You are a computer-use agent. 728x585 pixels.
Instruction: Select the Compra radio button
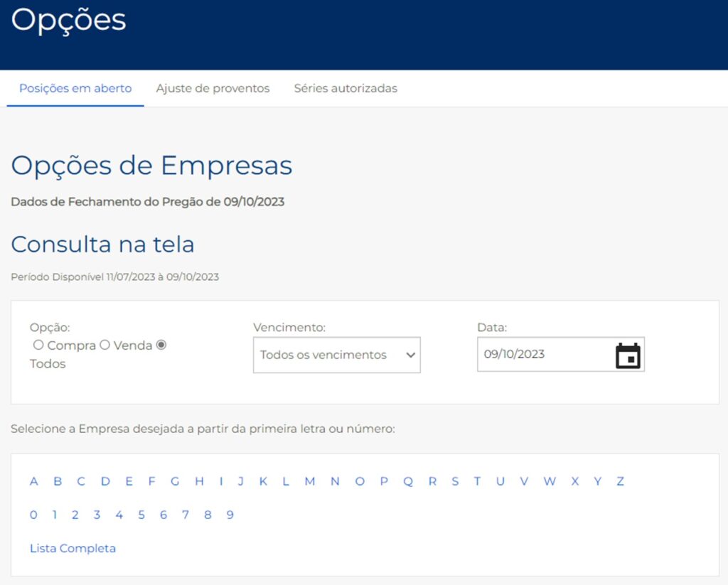(x=38, y=345)
